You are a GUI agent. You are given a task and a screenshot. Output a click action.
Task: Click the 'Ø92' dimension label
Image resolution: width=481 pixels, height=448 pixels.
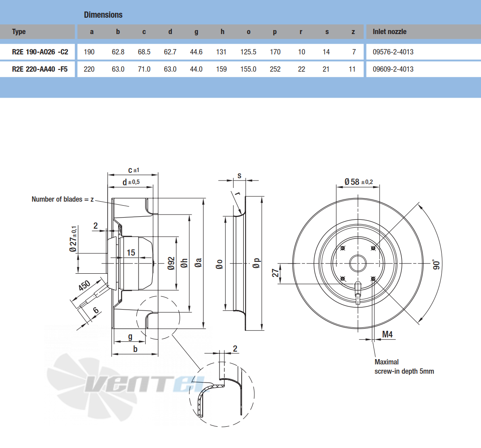click(x=171, y=264)
